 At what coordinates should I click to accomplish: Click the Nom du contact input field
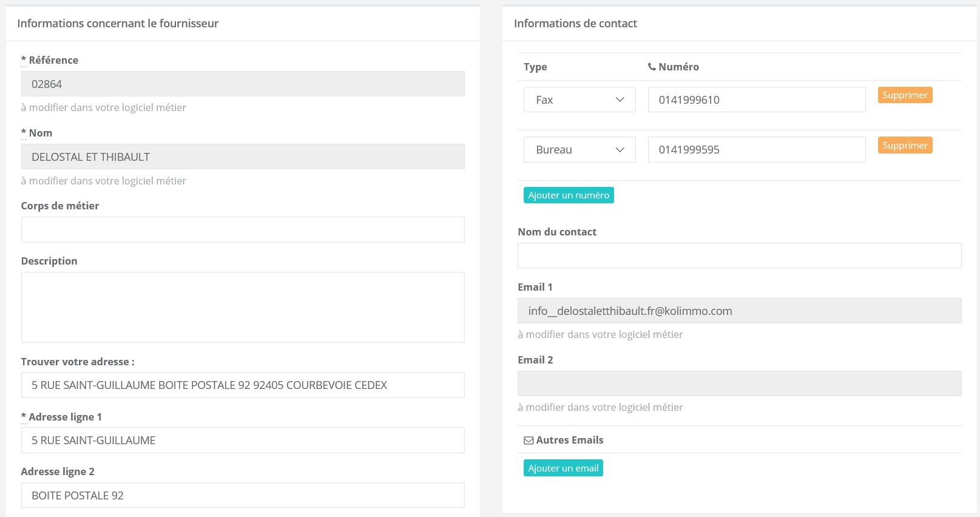click(x=740, y=255)
